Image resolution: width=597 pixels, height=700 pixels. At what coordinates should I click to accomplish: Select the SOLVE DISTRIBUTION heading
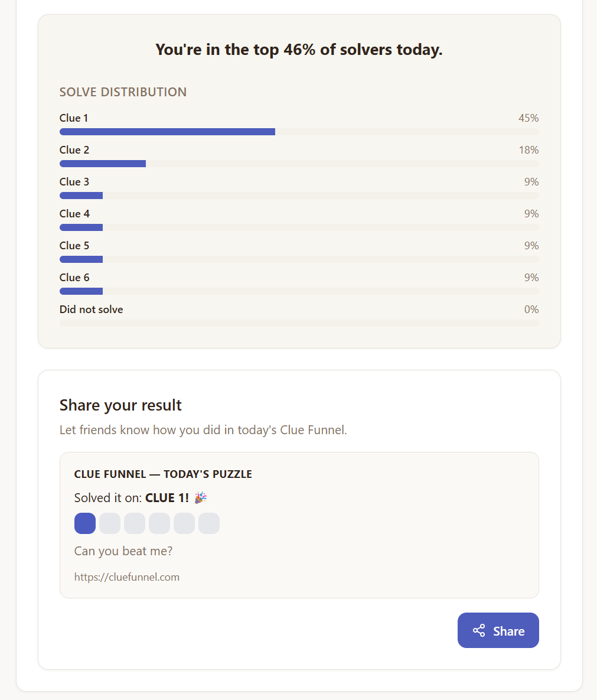pyautogui.click(x=123, y=92)
